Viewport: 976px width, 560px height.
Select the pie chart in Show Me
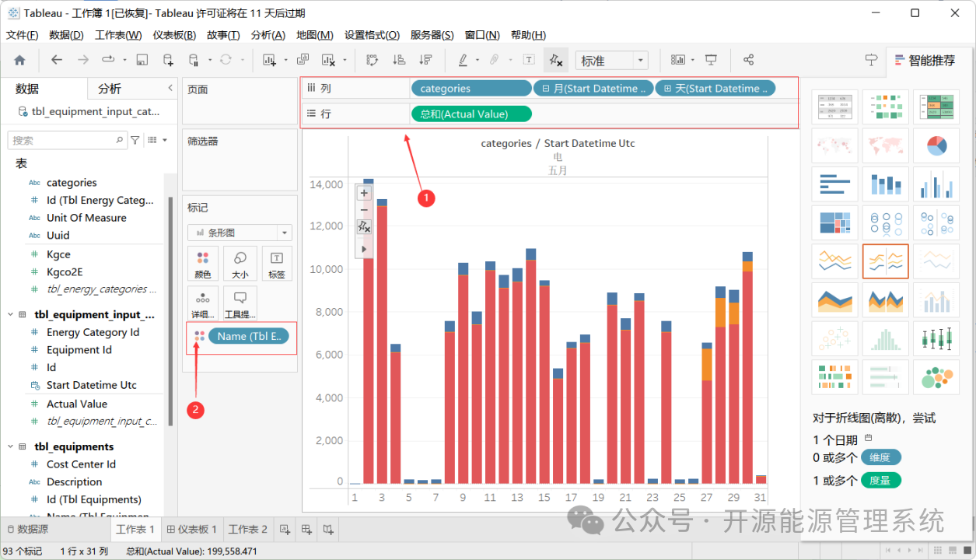coord(936,145)
